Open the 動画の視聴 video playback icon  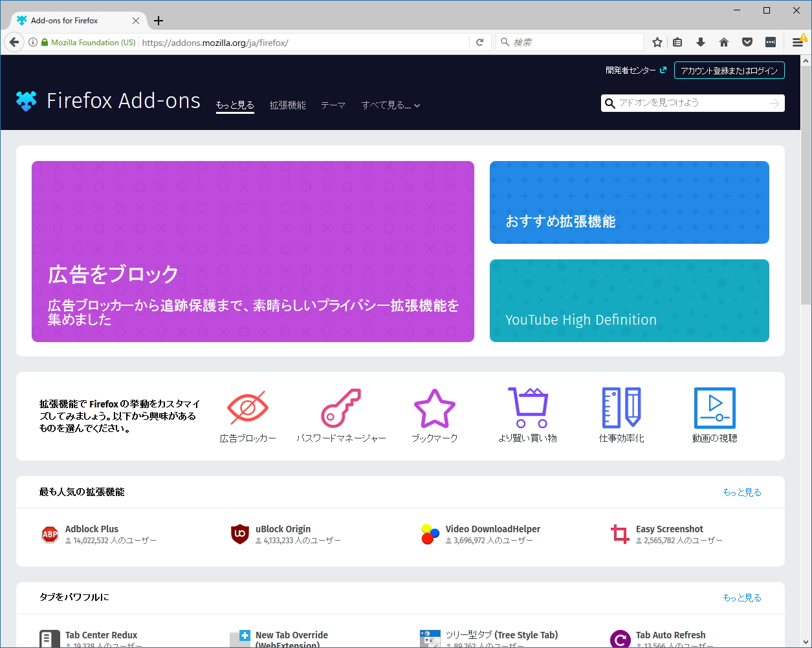(714, 407)
